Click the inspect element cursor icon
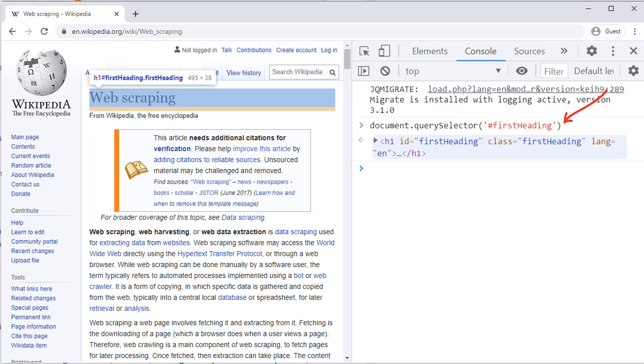 pos(364,51)
